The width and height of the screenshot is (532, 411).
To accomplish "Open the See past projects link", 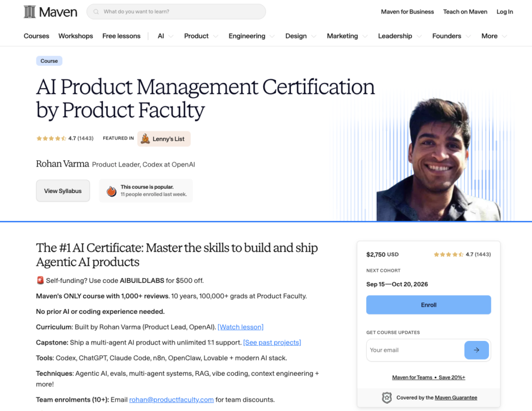I will [x=272, y=342].
